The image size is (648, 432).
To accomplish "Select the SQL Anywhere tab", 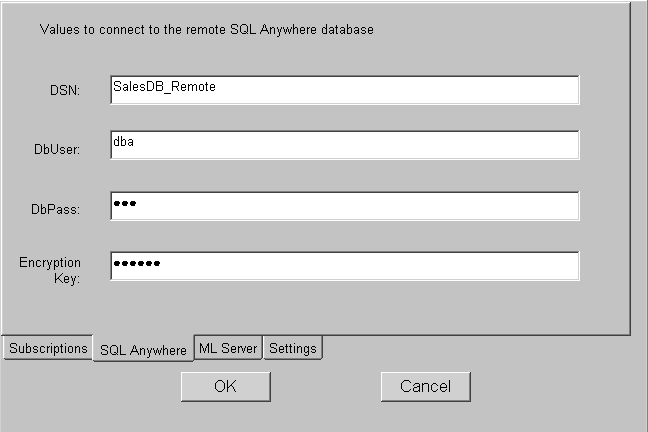I will (143, 350).
